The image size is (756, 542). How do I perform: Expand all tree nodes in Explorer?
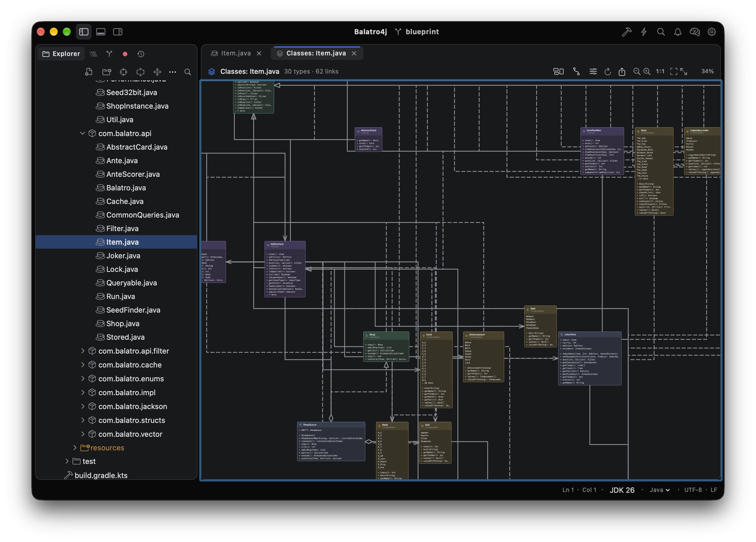click(140, 72)
